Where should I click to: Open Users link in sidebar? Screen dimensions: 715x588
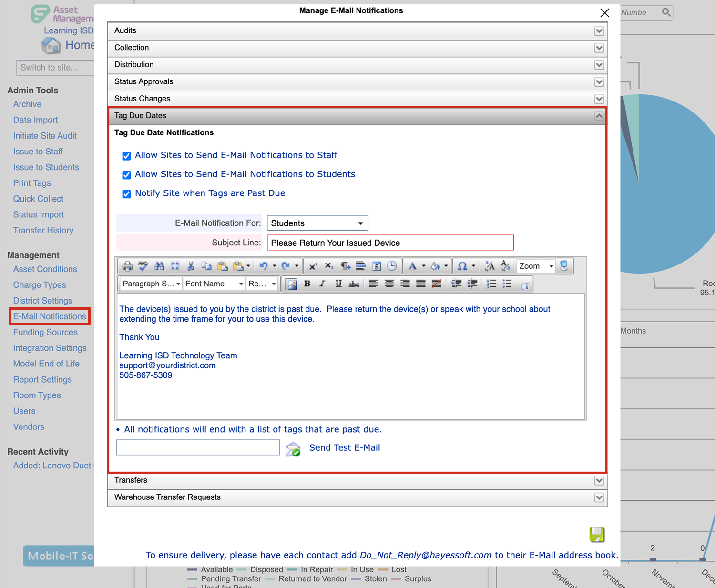[24, 411]
